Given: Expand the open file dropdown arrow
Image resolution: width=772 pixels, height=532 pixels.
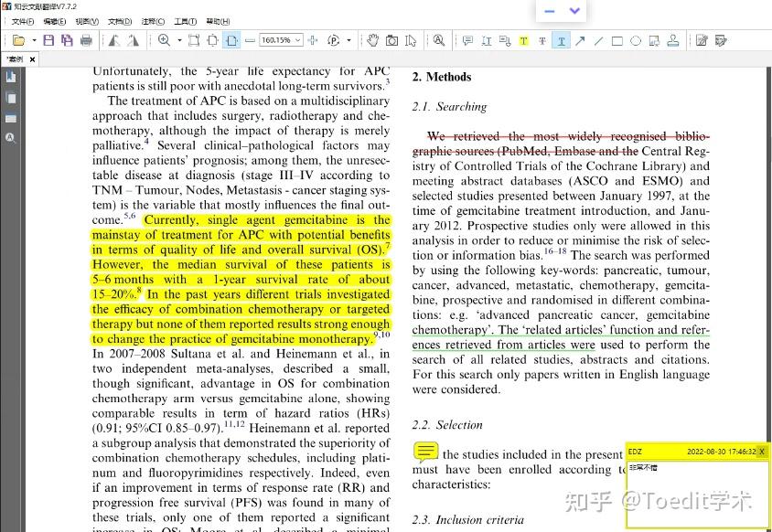Looking at the screenshot, I should pos(34,40).
